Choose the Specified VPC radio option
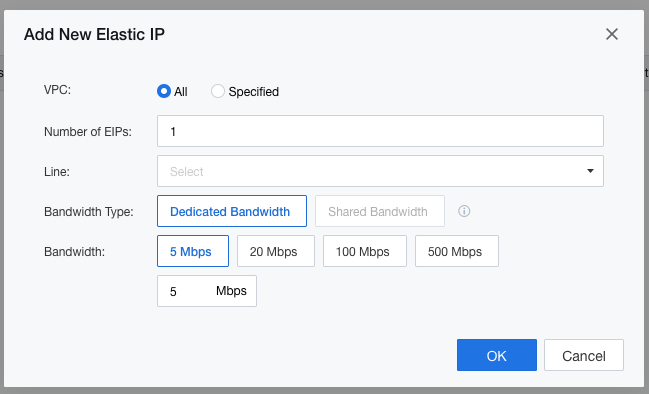Viewport: 649px width, 394px height. [218, 91]
